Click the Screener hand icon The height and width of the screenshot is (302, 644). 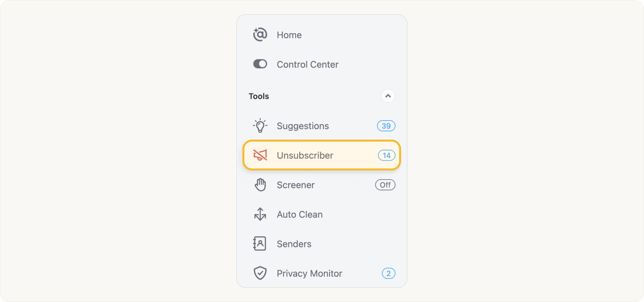click(x=260, y=185)
